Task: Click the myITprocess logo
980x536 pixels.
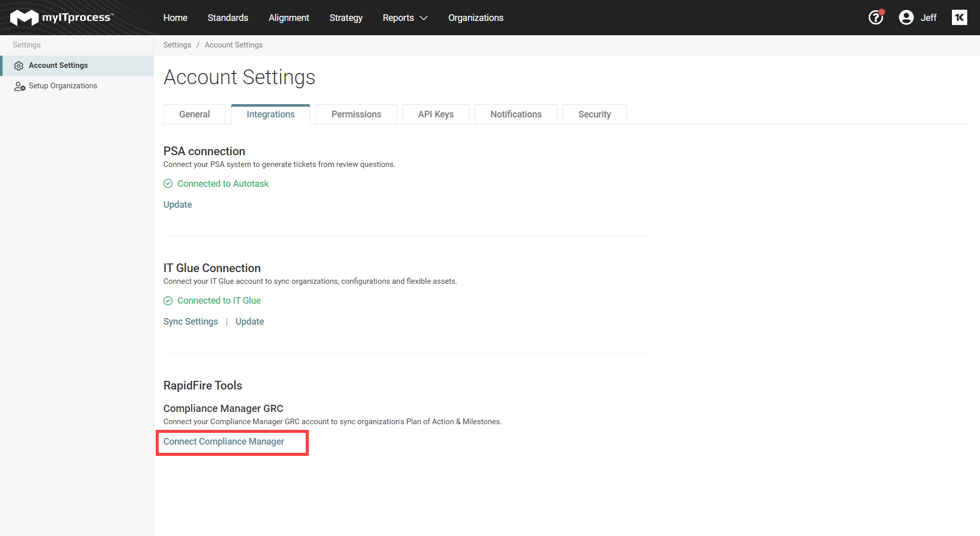Action: (62, 17)
